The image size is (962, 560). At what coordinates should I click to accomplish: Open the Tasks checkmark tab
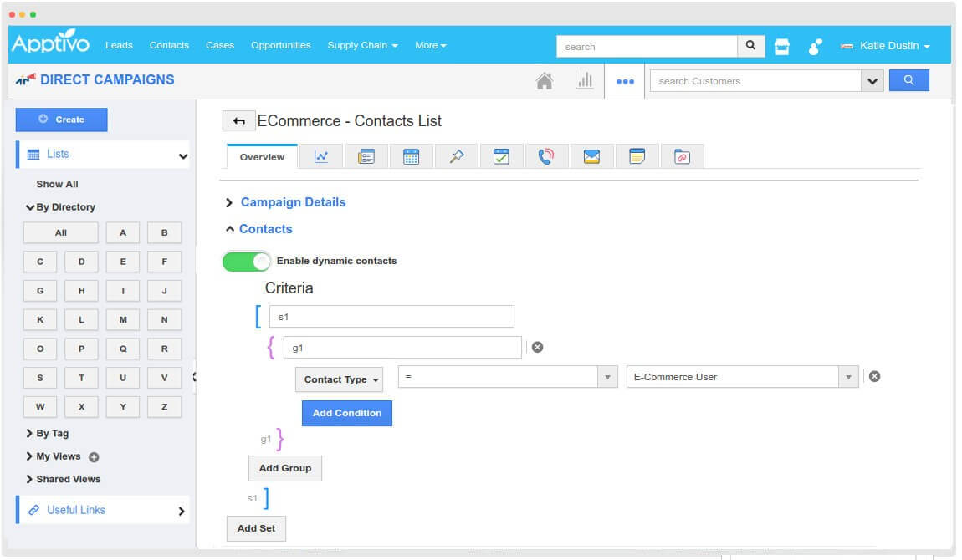(x=502, y=155)
